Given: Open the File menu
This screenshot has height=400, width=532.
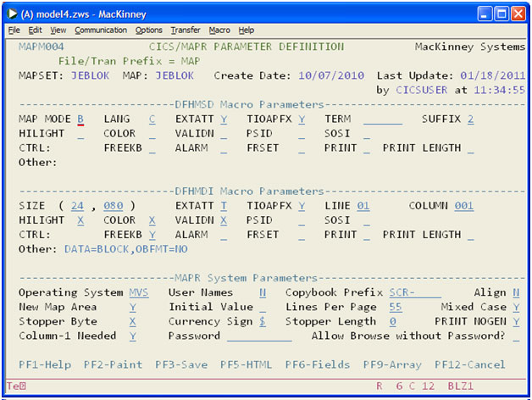Looking at the screenshot, I should [x=14, y=31].
